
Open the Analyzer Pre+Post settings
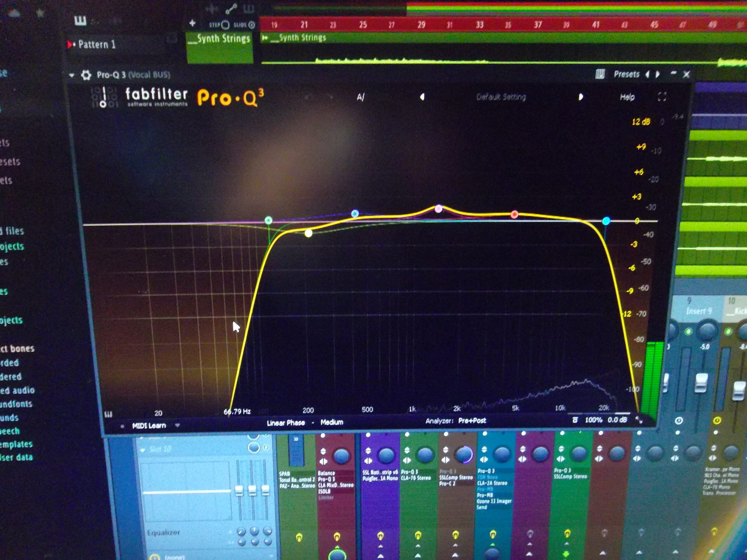pyautogui.click(x=455, y=421)
